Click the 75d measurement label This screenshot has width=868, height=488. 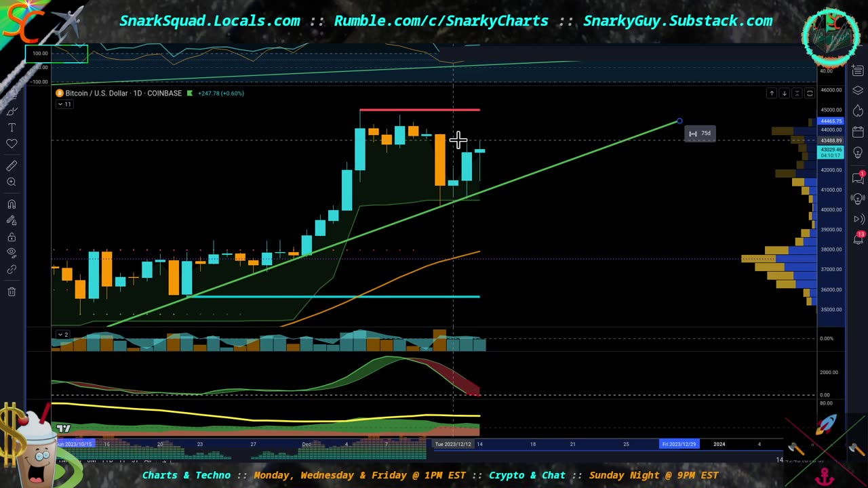pos(700,134)
